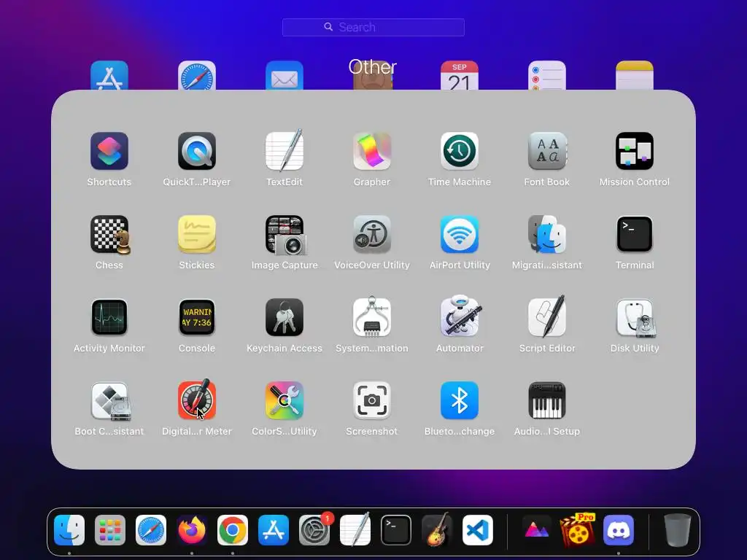Open Google Chrome from the Dock

[233, 530]
